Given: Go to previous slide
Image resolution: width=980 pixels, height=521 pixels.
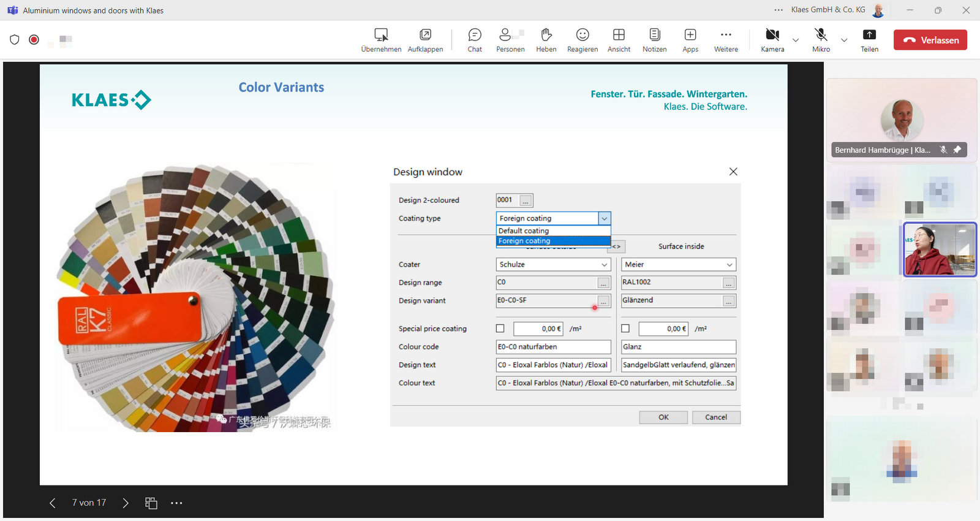Looking at the screenshot, I should click(x=53, y=503).
